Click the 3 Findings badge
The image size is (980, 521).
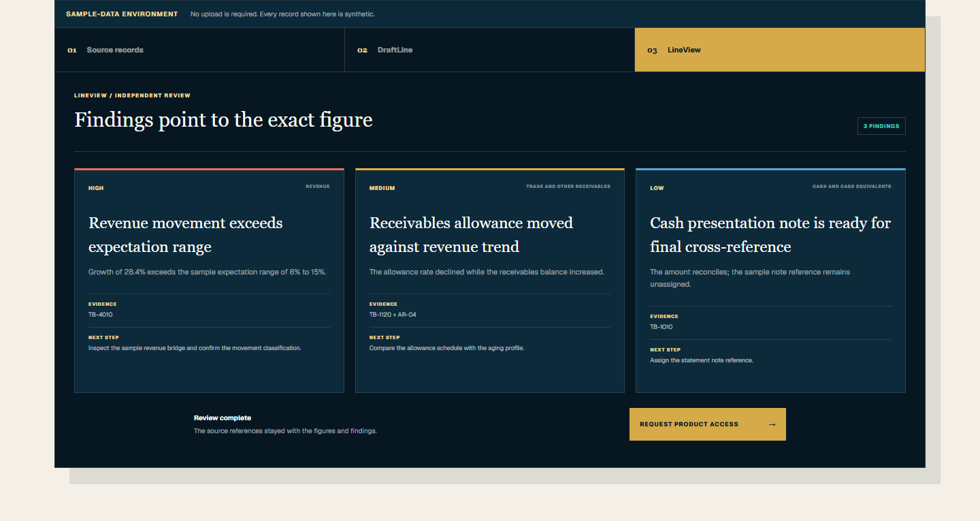[x=881, y=126]
